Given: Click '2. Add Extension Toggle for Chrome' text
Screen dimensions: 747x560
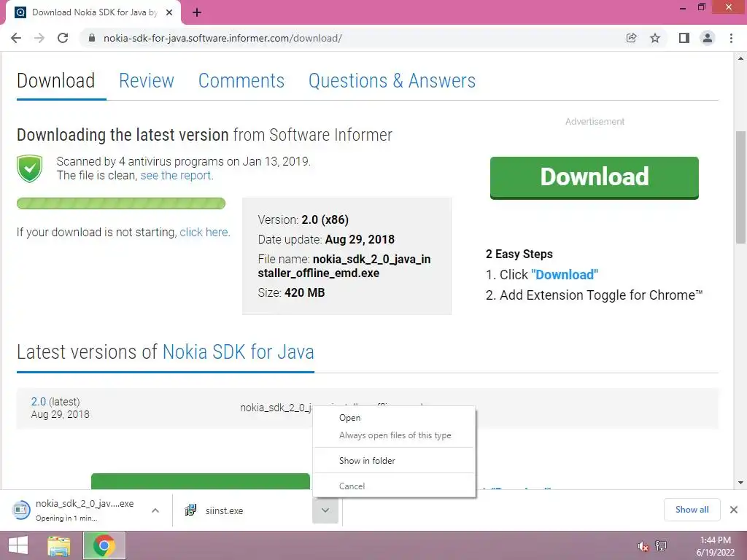Looking at the screenshot, I should 594,295.
